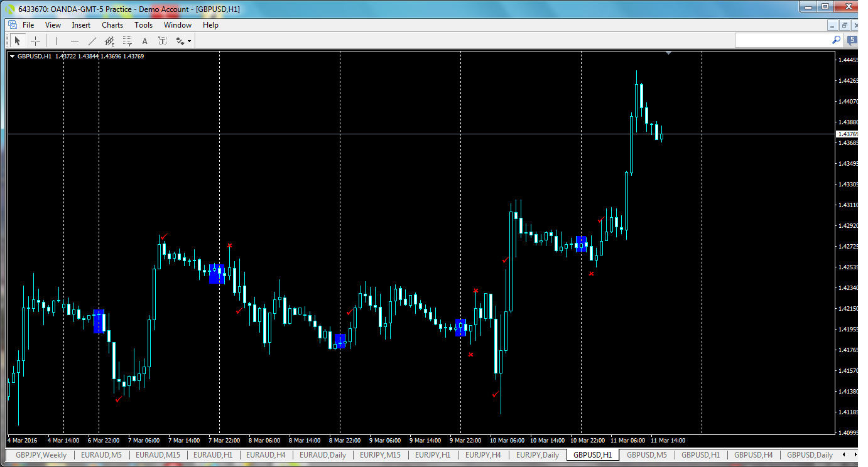Click the 1.44455 price scale value

pyautogui.click(x=848, y=60)
